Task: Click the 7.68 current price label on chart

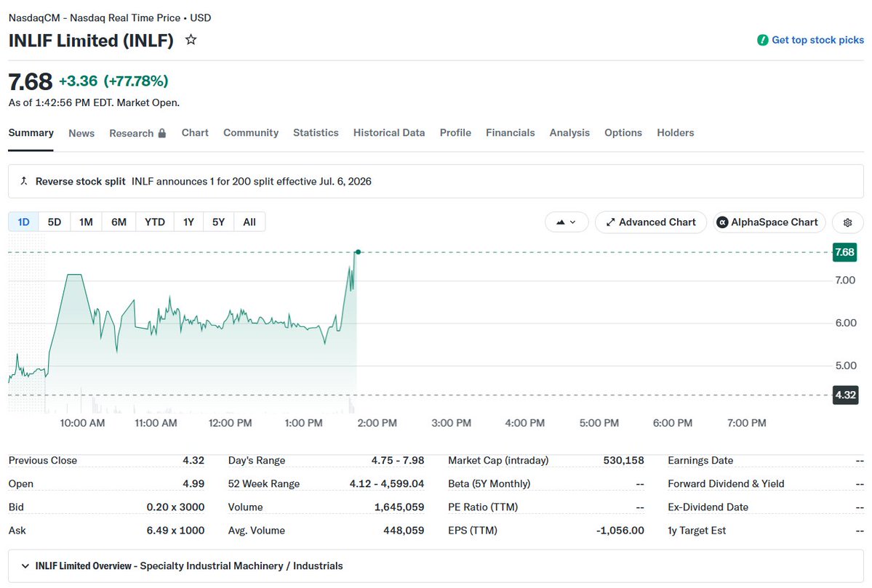Action: [844, 252]
